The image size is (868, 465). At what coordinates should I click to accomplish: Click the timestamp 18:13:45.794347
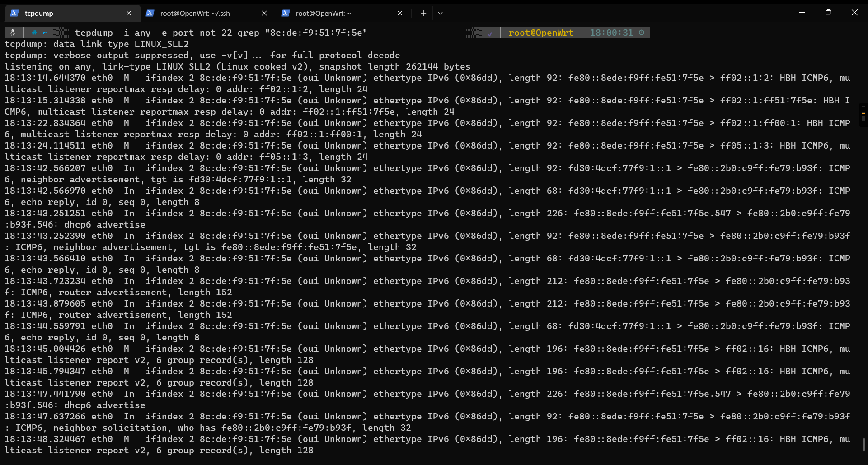45,371
